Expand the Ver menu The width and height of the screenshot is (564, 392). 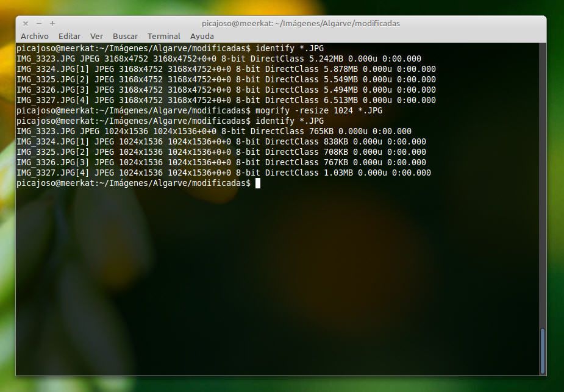pyautogui.click(x=96, y=37)
